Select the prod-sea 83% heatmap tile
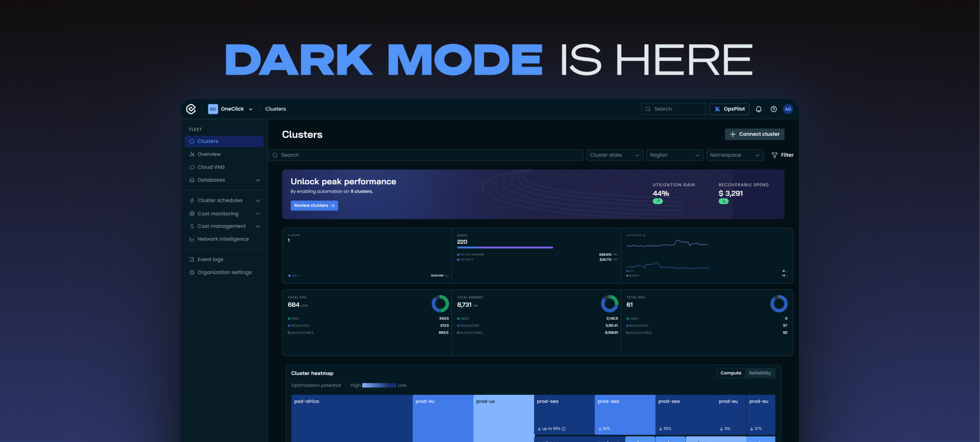 click(x=625, y=415)
